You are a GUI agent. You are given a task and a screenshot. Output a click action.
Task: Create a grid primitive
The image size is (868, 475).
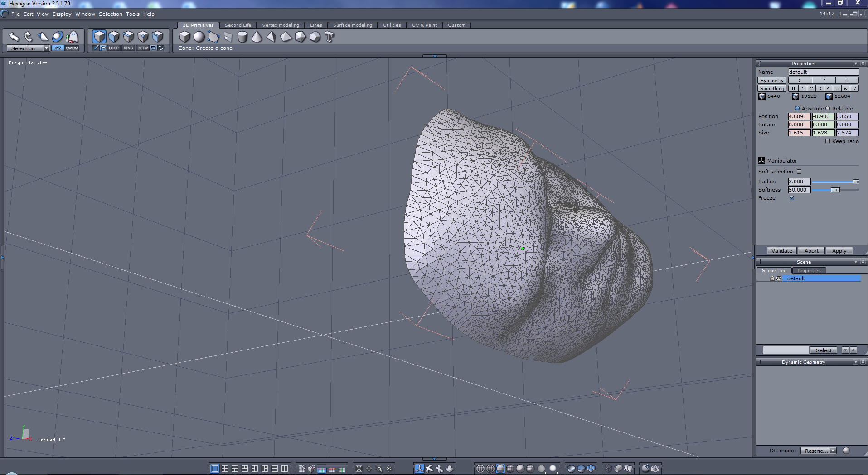pyautogui.click(x=228, y=37)
